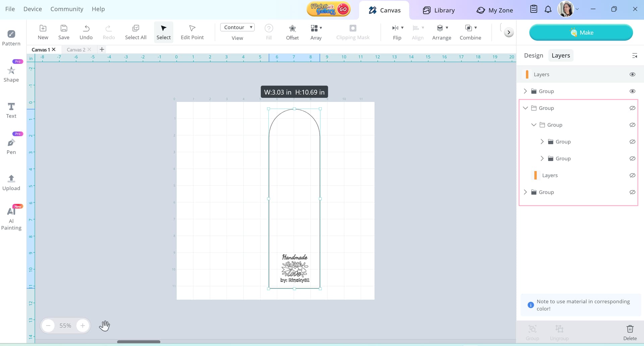Enable the hand pan tool

(x=104, y=326)
